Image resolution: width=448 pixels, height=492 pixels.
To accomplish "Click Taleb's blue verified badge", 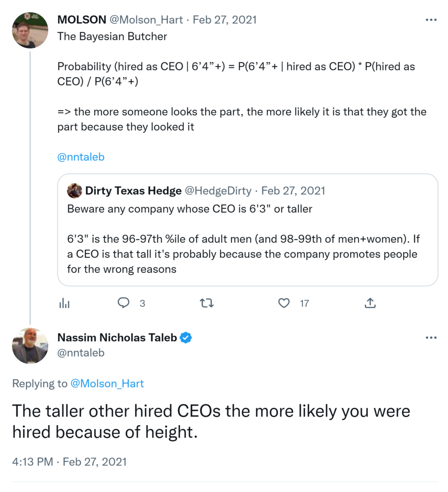I will [x=186, y=338].
